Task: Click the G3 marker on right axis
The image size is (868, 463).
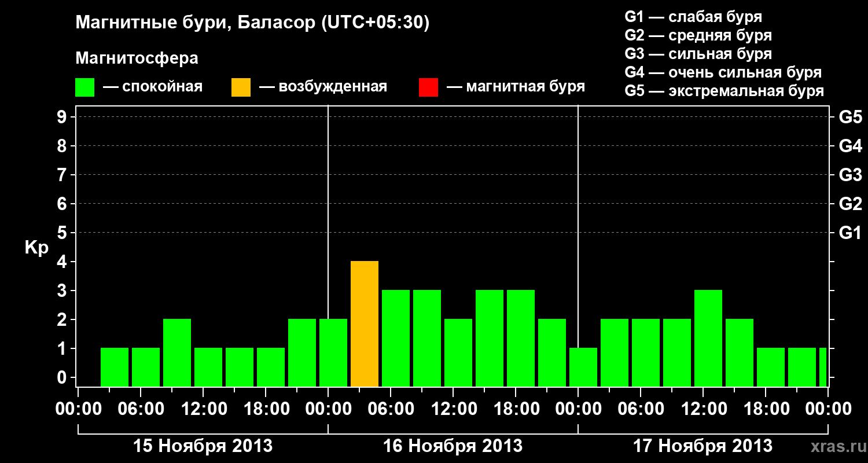Action: tap(850, 175)
